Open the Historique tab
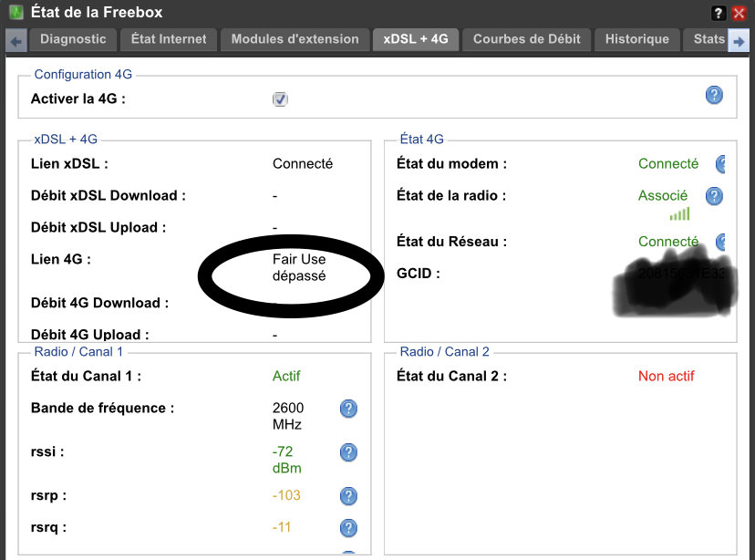 pyautogui.click(x=637, y=39)
